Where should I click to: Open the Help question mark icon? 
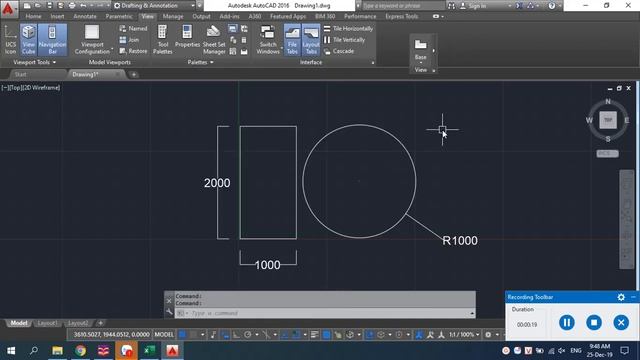pyautogui.click(x=551, y=6)
